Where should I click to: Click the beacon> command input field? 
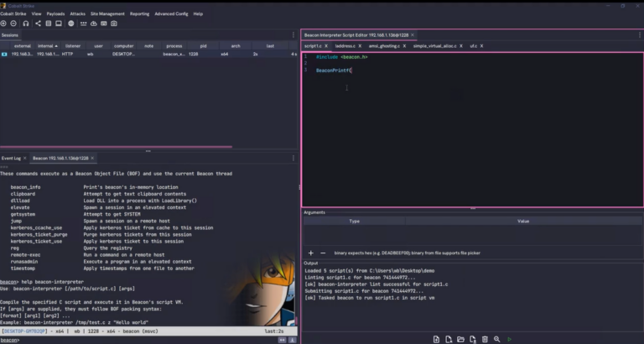[148, 340]
